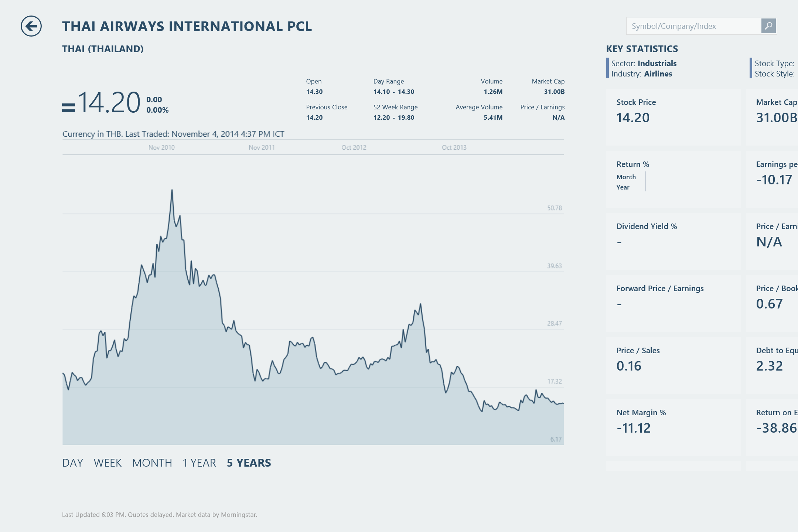Click the KEY STATISTICS heading
The image size is (798, 532).
(x=642, y=49)
